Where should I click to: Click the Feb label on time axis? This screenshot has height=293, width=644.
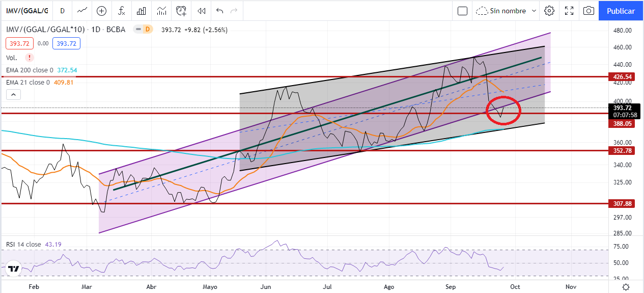coord(34,287)
